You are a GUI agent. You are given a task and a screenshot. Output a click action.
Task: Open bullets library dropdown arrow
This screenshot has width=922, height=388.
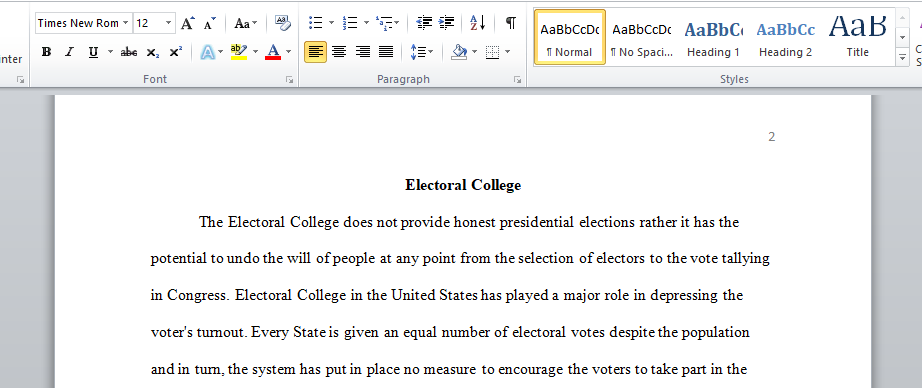331,23
